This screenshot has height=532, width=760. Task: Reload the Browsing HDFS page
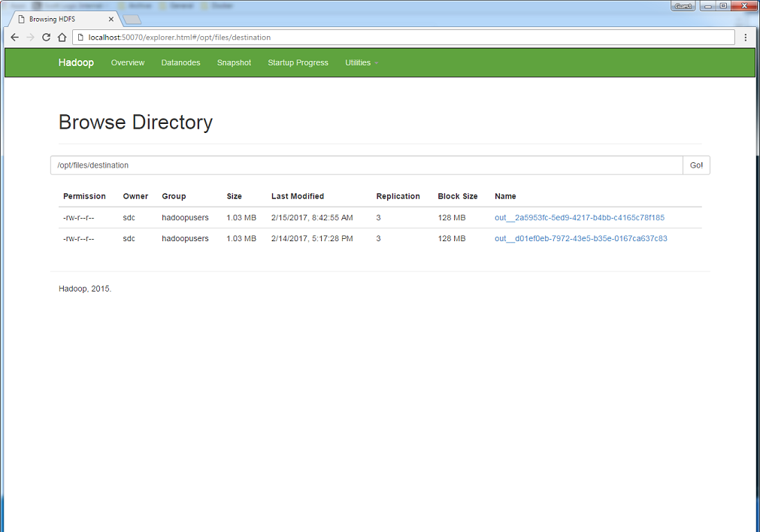coord(46,37)
